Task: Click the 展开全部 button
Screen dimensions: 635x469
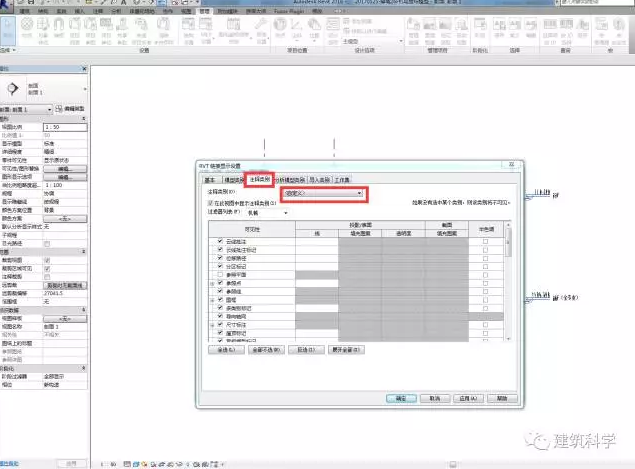Action: [x=346, y=350]
